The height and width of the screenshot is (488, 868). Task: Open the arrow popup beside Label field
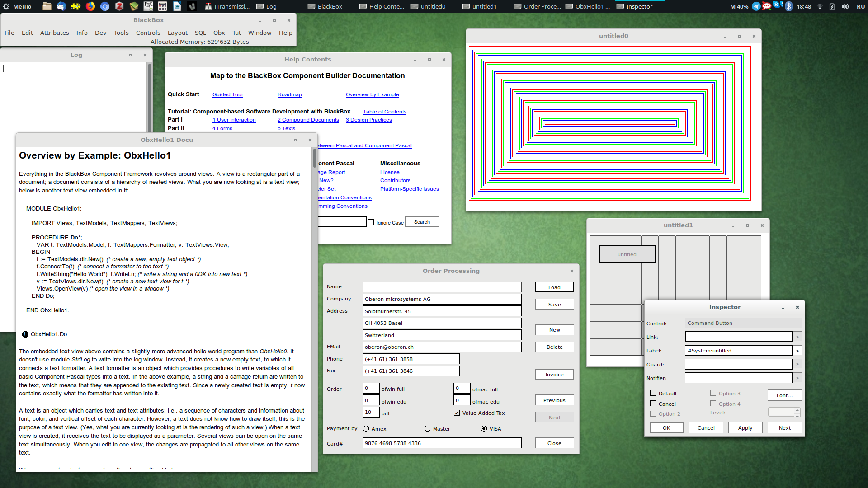pyautogui.click(x=797, y=351)
